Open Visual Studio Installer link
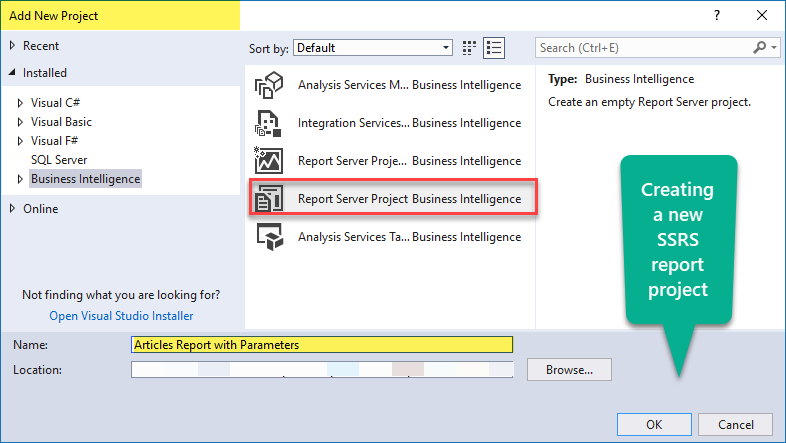This screenshot has height=443, width=786. 121,316
